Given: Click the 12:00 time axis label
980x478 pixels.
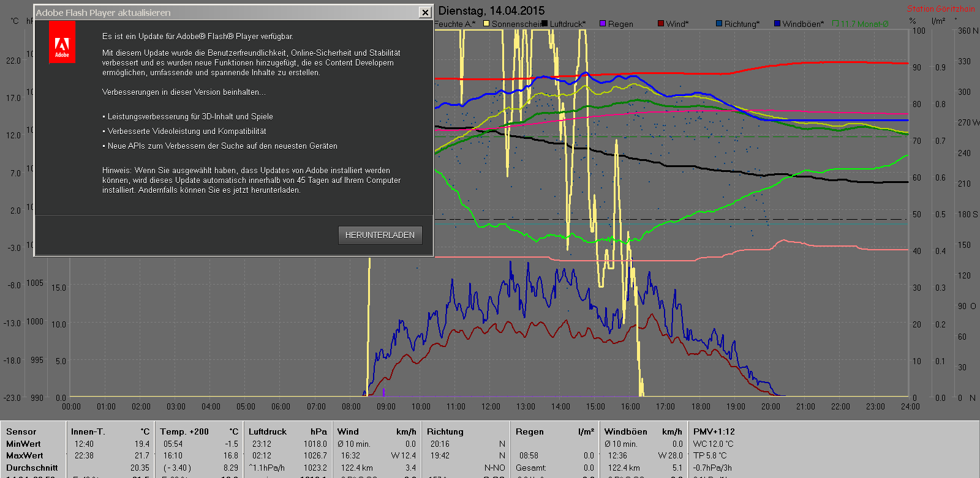Looking at the screenshot, I should pyautogui.click(x=491, y=406).
